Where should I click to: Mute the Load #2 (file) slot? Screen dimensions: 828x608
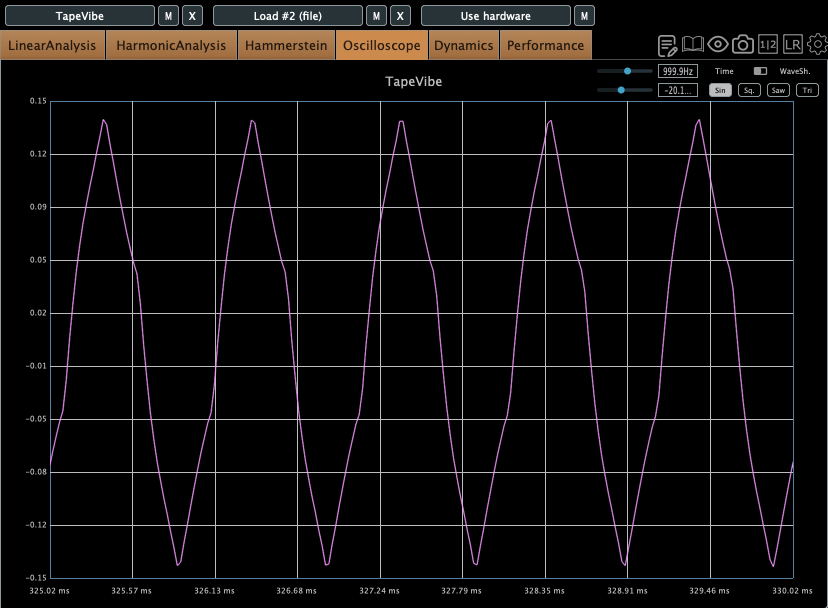pyautogui.click(x=376, y=16)
